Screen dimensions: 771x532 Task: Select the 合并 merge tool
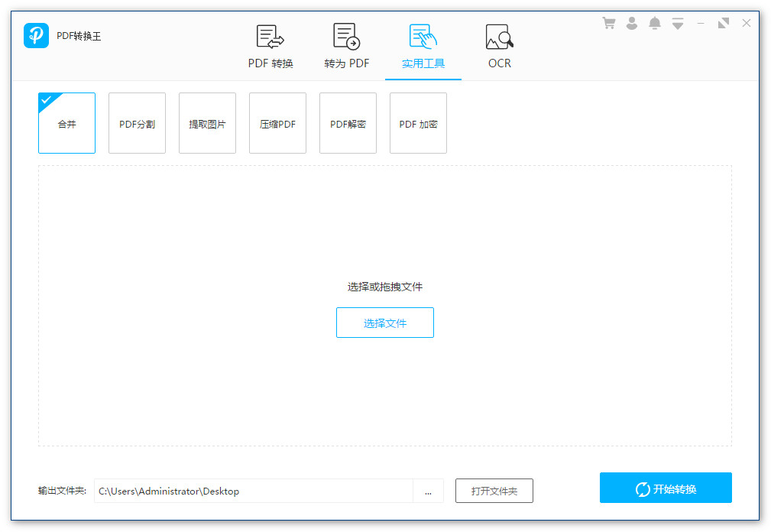click(x=67, y=124)
